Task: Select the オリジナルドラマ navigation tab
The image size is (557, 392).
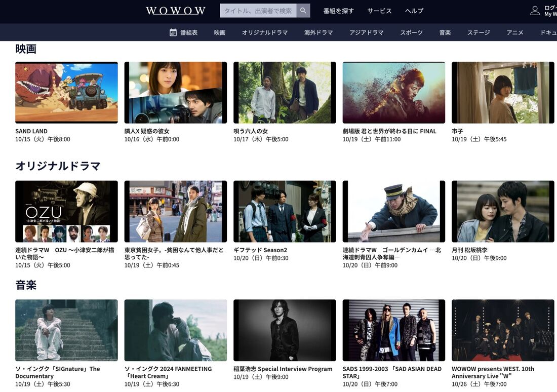Action: [265, 32]
